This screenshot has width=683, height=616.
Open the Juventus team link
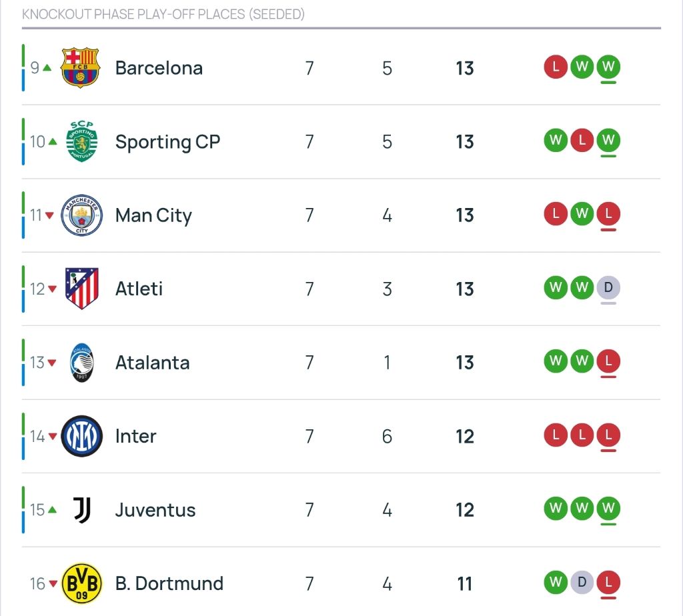pos(155,510)
